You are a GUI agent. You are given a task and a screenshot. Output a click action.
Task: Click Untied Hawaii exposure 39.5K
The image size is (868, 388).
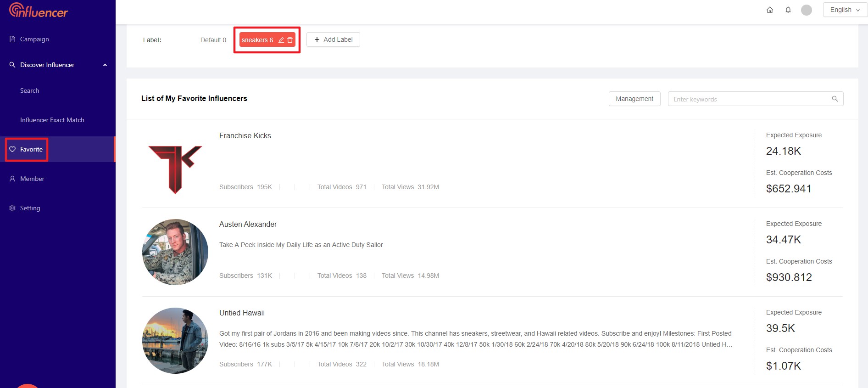pos(780,328)
